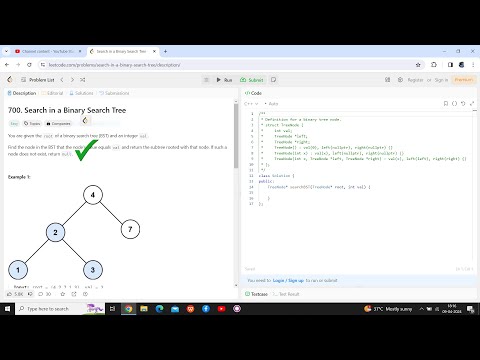
Task: Open the C++ language dropdown
Action: coord(251,104)
